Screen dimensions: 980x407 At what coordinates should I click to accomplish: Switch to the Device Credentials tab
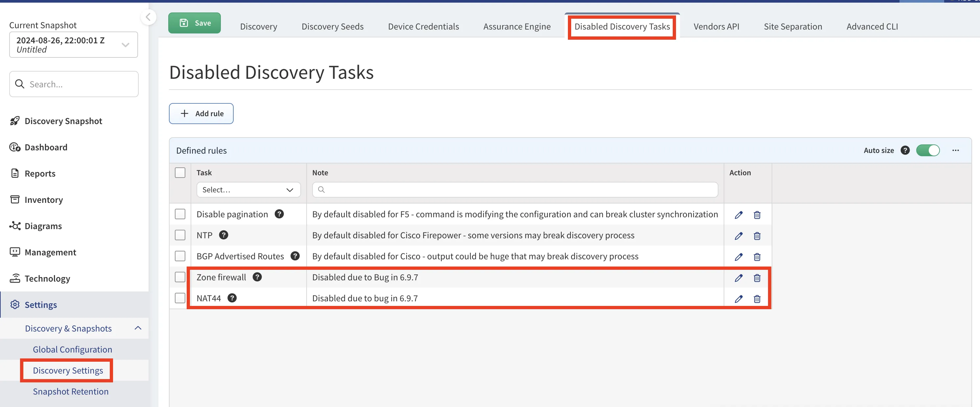[x=423, y=26]
